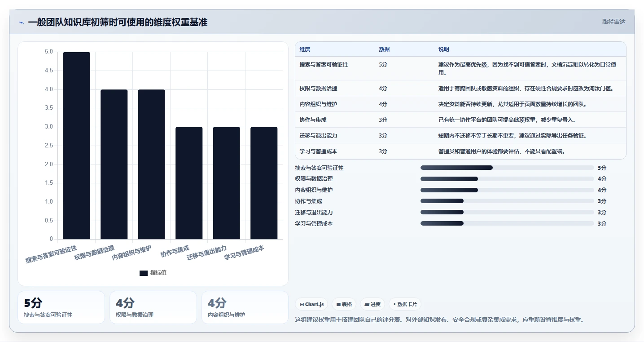Click the title 一般团队知识库初筛时可使用的维度权重基准

pyautogui.click(x=118, y=22)
